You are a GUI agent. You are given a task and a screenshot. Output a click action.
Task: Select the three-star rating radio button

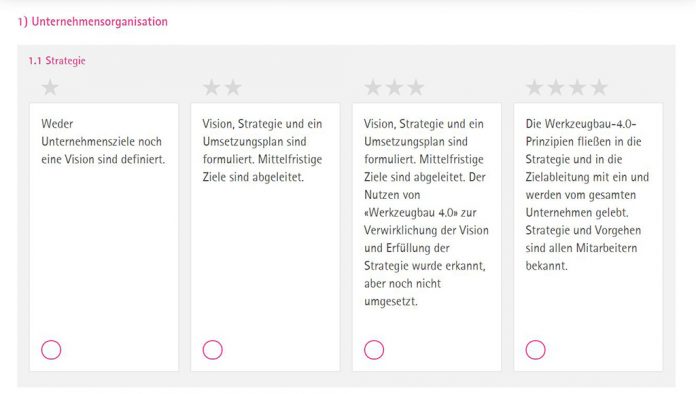point(374,350)
